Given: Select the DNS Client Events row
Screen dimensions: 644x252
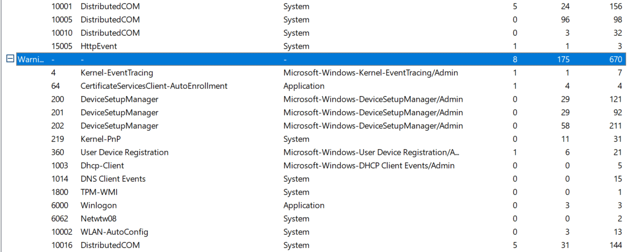Looking at the screenshot, I should (x=113, y=179).
